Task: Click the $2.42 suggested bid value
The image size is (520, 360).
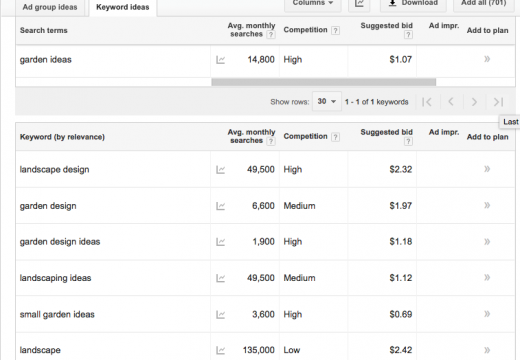Action: click(401, 350)
